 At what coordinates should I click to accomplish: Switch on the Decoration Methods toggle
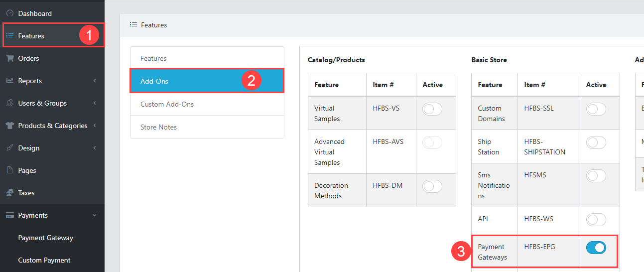click(x=432, y=186)
